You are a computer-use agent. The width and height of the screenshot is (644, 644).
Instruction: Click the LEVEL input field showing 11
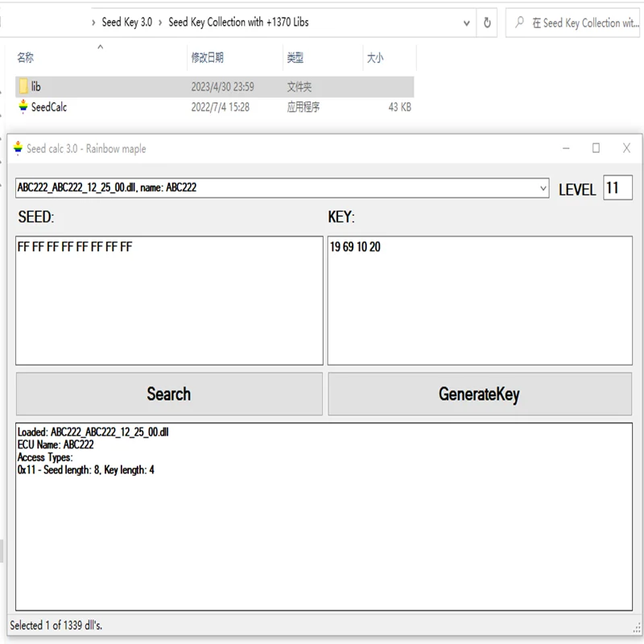(617, 188)
